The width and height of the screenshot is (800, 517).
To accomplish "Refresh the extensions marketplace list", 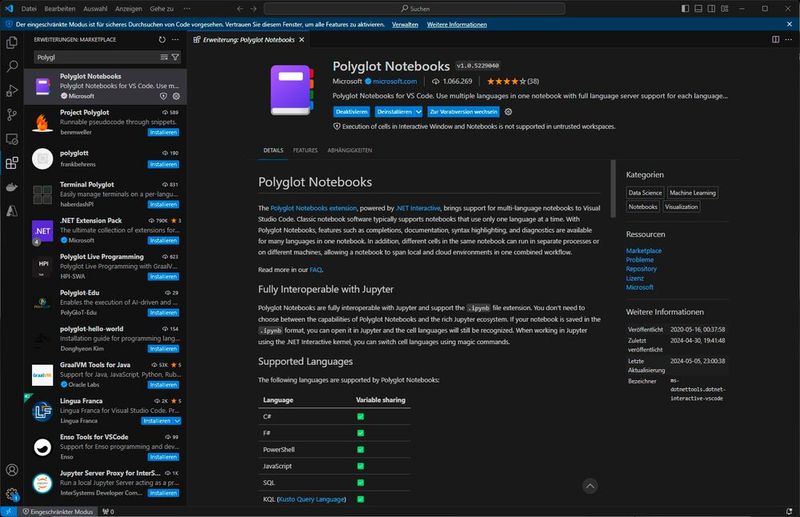I will point(162,39).
